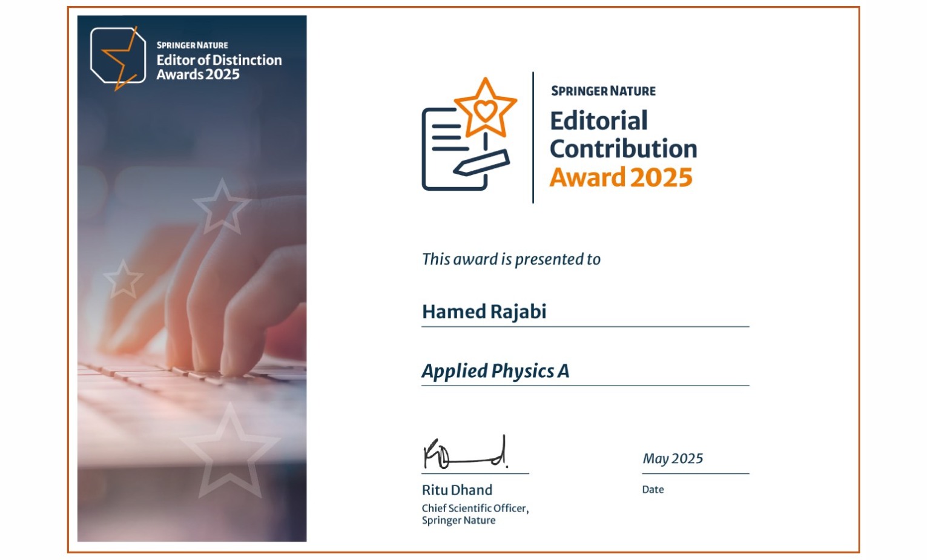
Task: Click the faint star outline above the fingers
Action: point(221,208)
